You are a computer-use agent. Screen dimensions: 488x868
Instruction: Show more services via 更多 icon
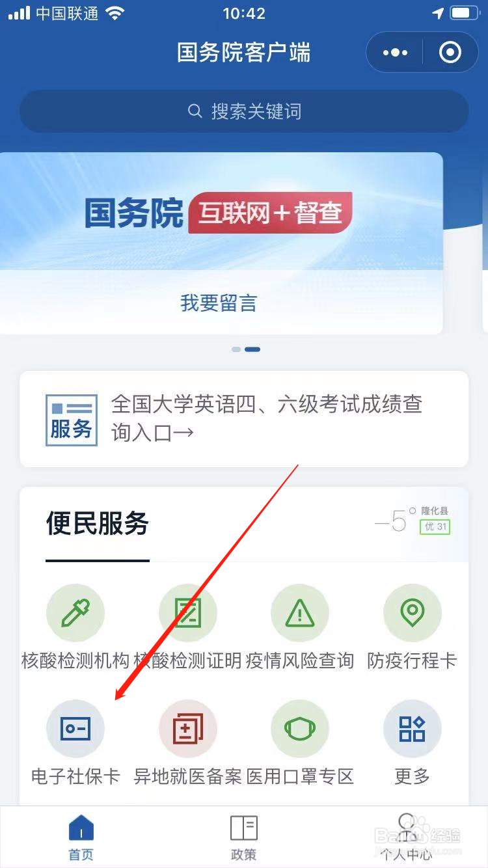[x=413, y=729]
